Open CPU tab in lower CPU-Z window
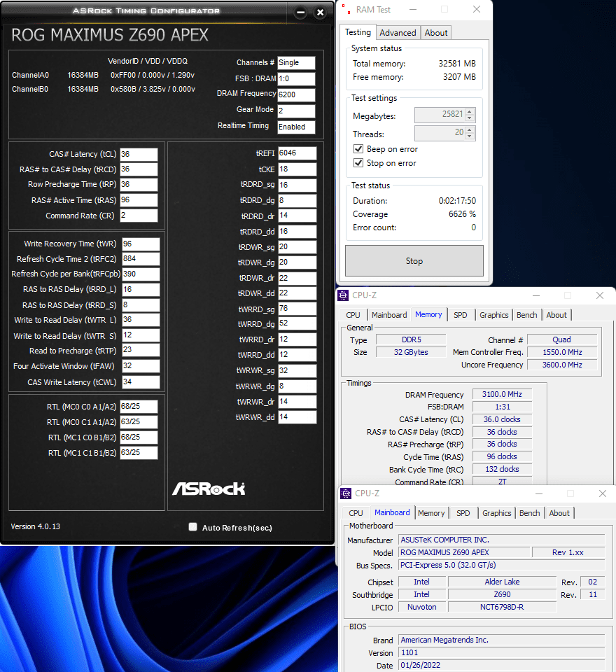 click(x=356, y=513)
